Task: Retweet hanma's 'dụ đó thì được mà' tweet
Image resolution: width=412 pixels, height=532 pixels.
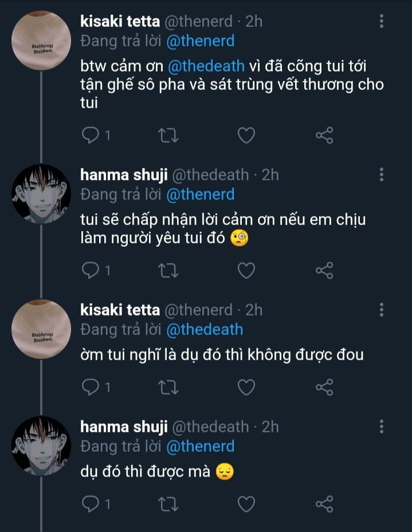Action: coord(168,504)
